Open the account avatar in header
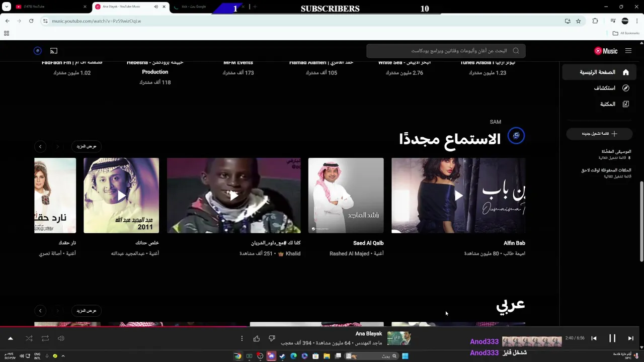 pyautogui.click(x=37, y=51)
